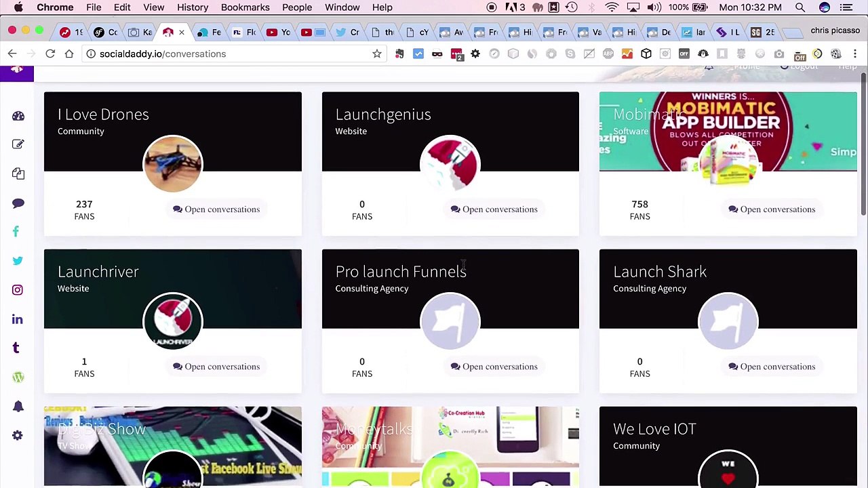
Task: Open Apple menu
Action: pyautogui.click(x=18, y=7)
